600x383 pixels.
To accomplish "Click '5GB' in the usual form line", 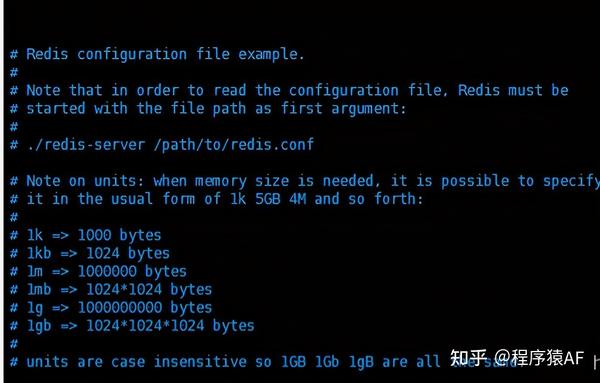I will click(x=268, y=199).
